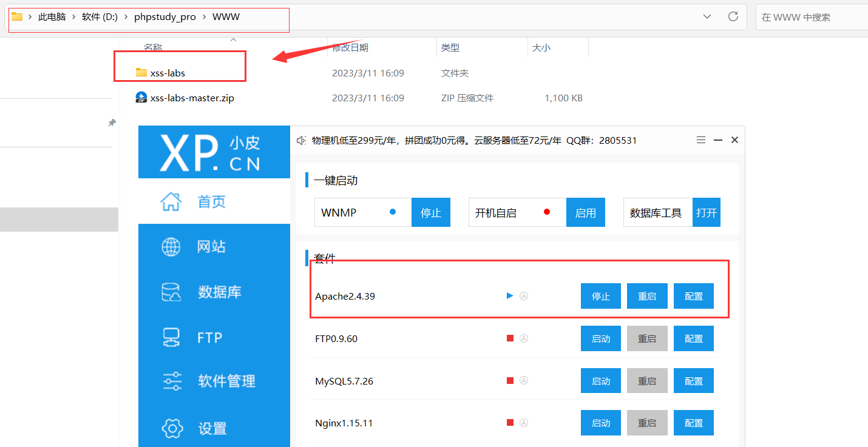The image size is (868, 447).
Task: Open the FTP section in phpstudy sidebar
Action: 214,337
